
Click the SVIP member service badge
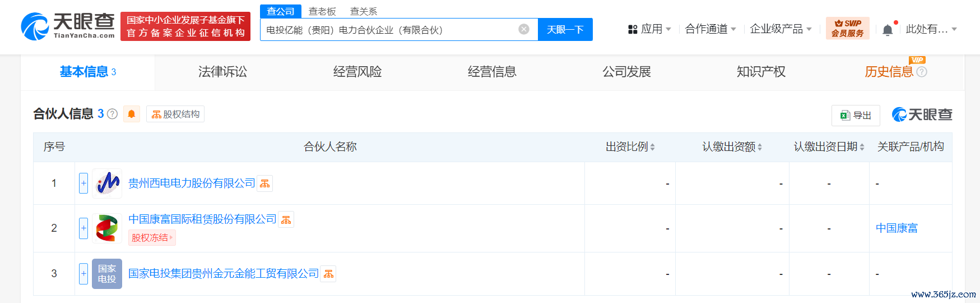tap(847, 28)
